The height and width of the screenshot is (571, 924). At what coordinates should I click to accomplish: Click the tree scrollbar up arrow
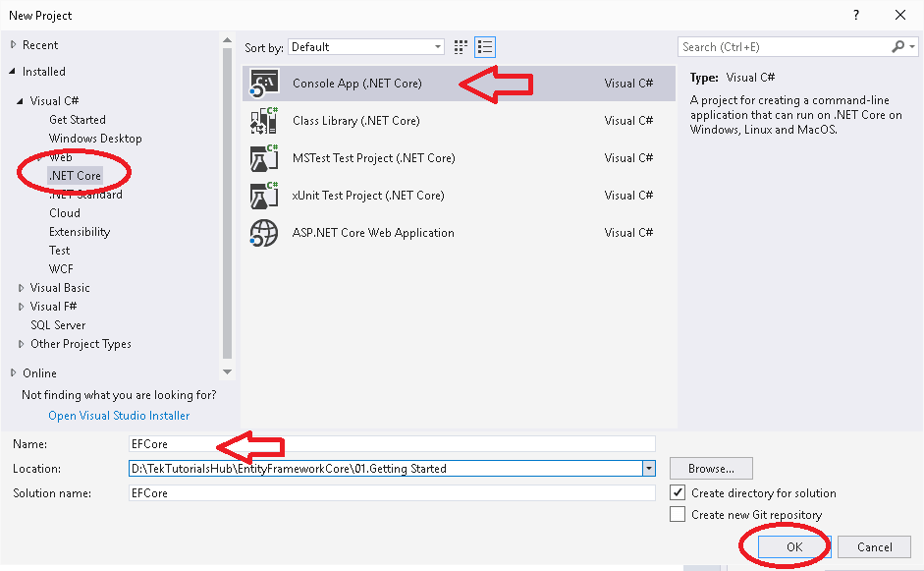click(x=227, y=40)
